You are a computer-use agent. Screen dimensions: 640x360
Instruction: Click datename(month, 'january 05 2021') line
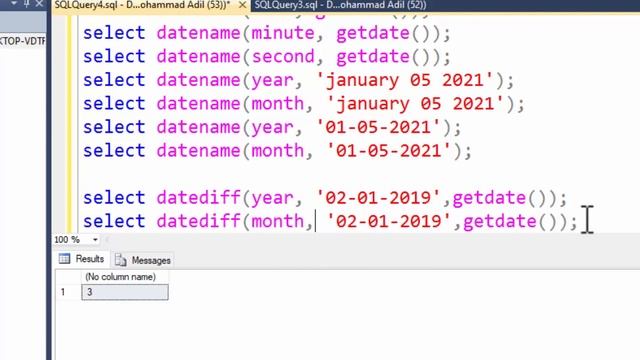[304, 104]
